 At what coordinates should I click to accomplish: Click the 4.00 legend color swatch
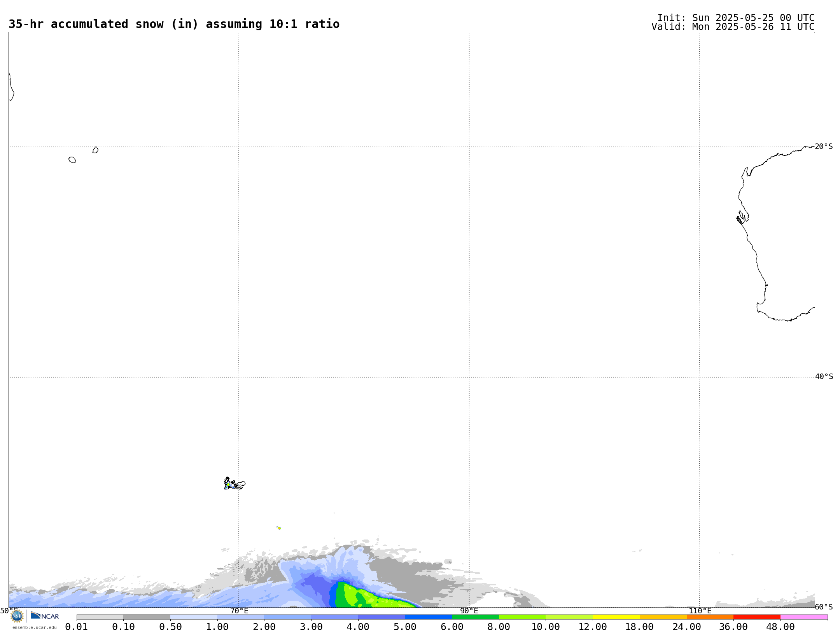381,617
